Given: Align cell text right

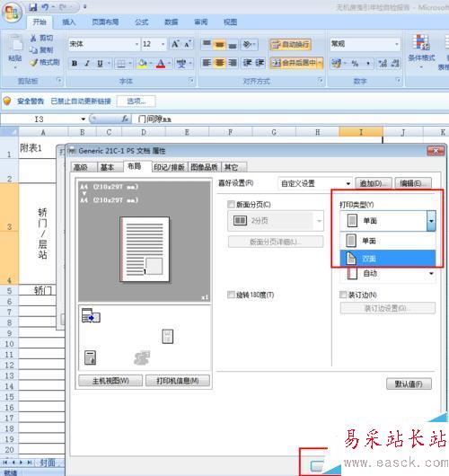Looking at the screenshot, I should [x=233, y=63].
